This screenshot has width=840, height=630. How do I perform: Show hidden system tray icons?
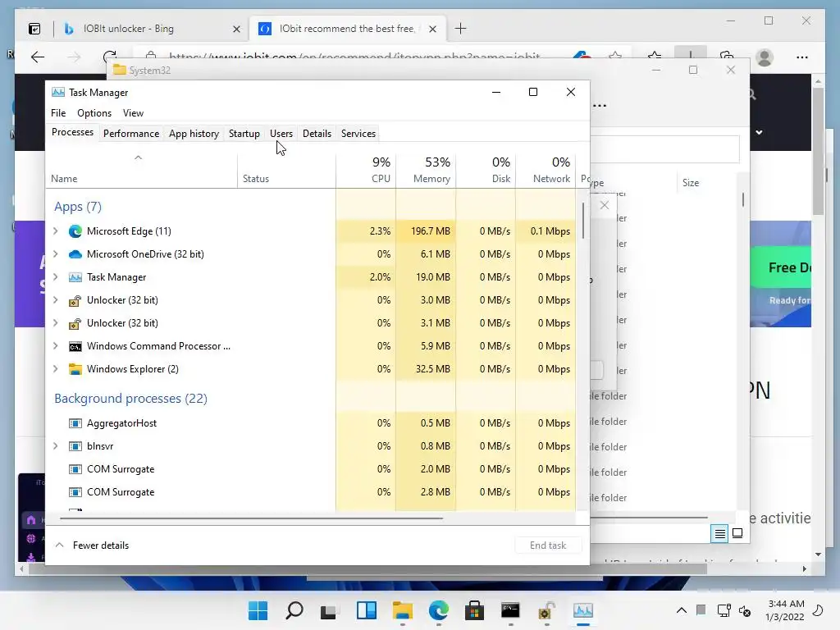tap(682, 610)
